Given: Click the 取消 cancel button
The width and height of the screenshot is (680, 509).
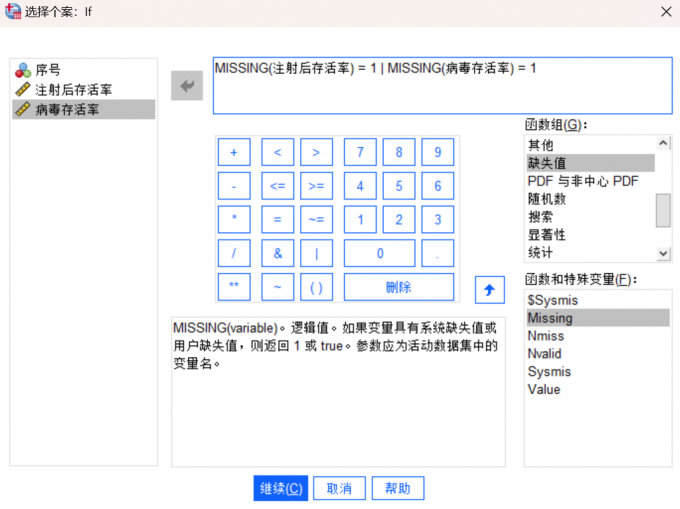Looking at the screenshot, I should 339,488.
